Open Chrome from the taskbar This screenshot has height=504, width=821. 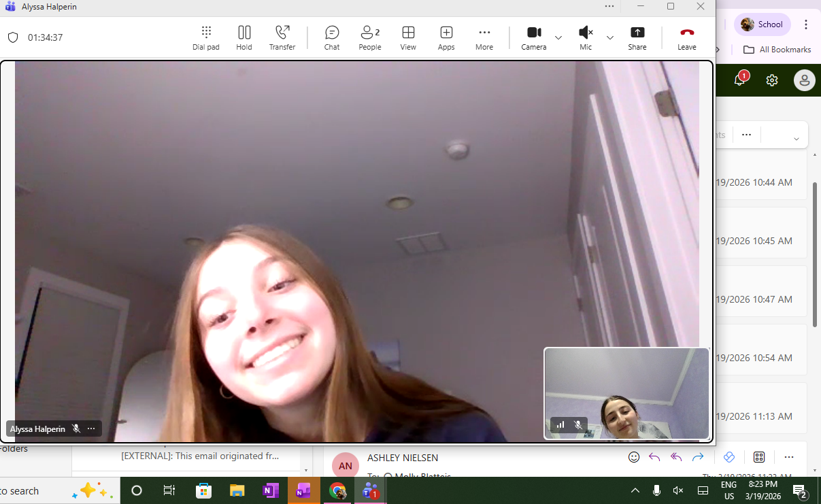click(337, 490)
